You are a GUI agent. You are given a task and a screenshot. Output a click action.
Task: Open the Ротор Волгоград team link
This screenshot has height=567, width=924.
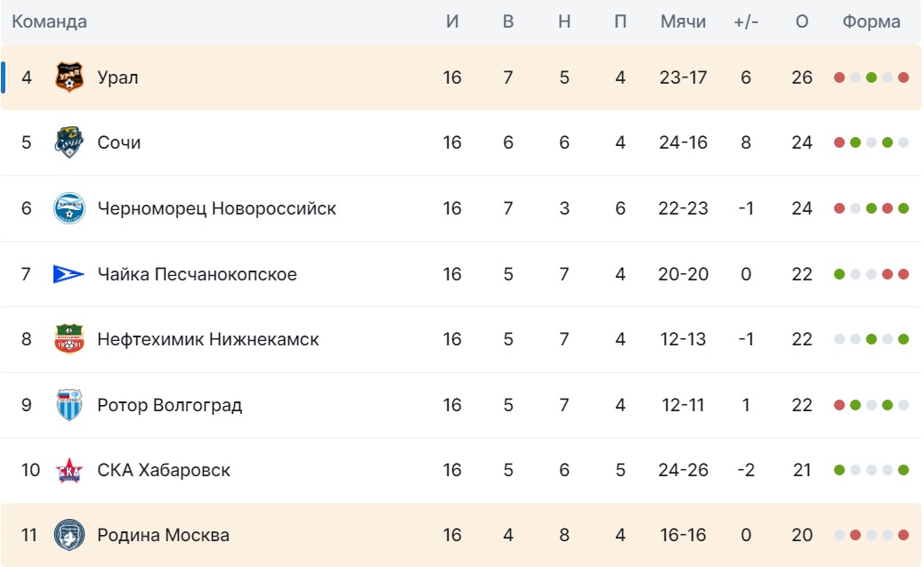(169, 405)
